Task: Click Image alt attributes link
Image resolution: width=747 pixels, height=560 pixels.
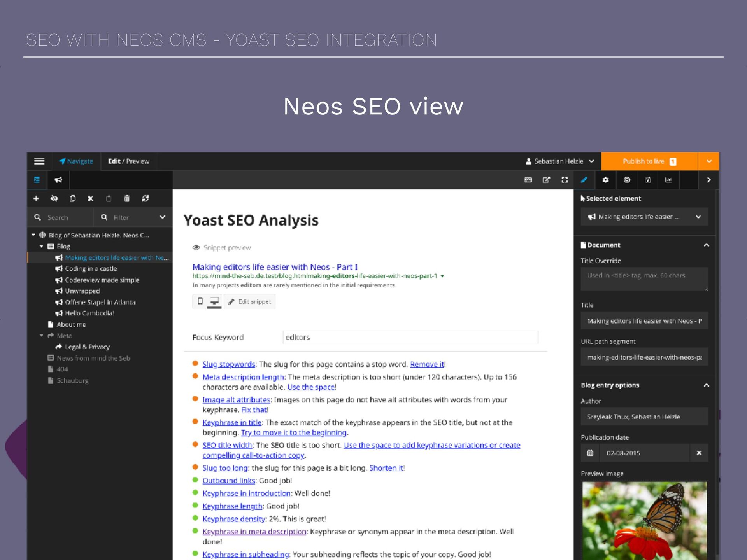Action: click(x=236, y=399)
